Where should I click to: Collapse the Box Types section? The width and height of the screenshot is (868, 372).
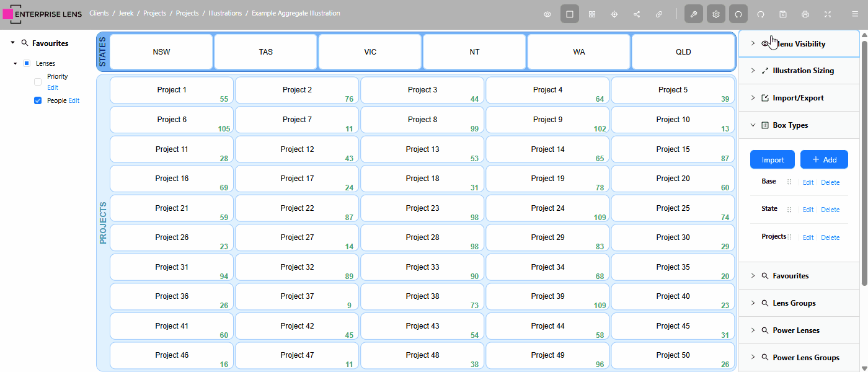click(753, 125)
